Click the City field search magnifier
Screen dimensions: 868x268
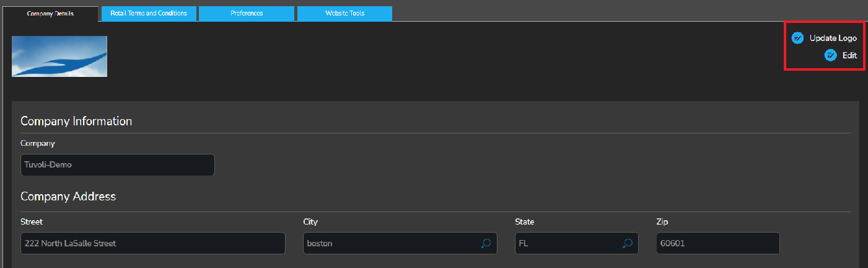(486, 243)
